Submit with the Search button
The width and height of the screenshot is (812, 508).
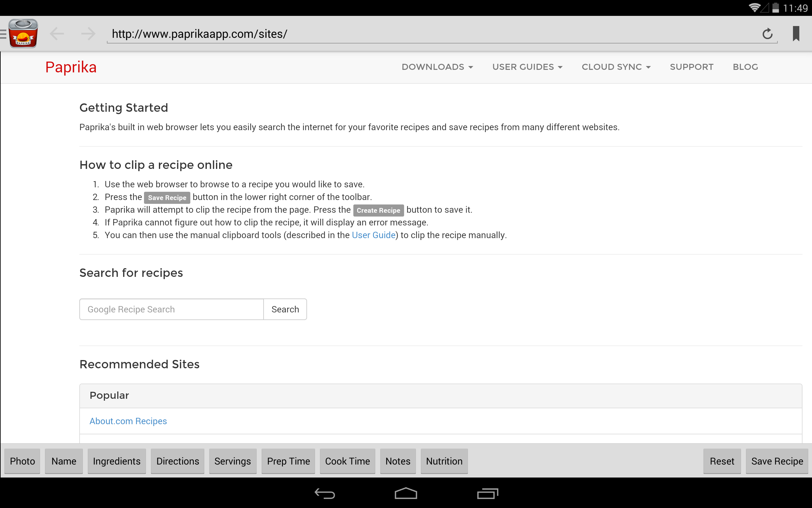pos(285,309)
